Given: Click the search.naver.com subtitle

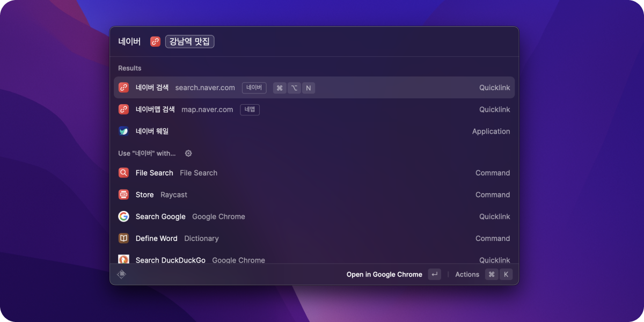Looking at the screenshot, I should (205, 87).
